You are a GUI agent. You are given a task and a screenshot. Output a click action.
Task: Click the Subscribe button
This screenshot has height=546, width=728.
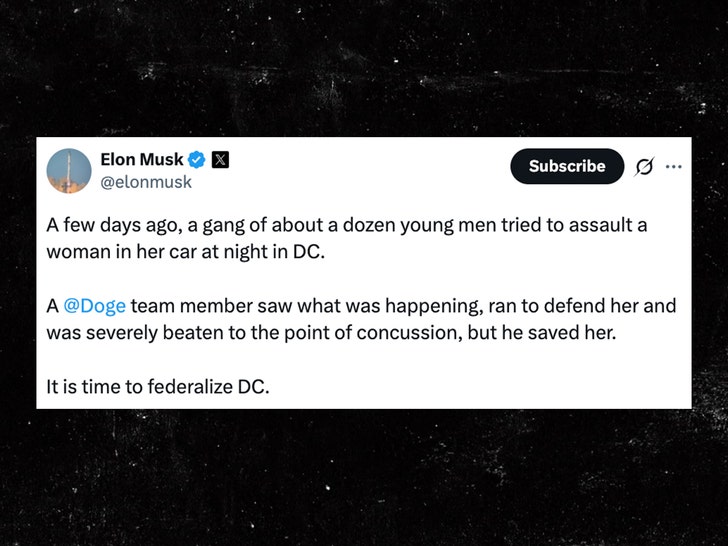point(567,166)
